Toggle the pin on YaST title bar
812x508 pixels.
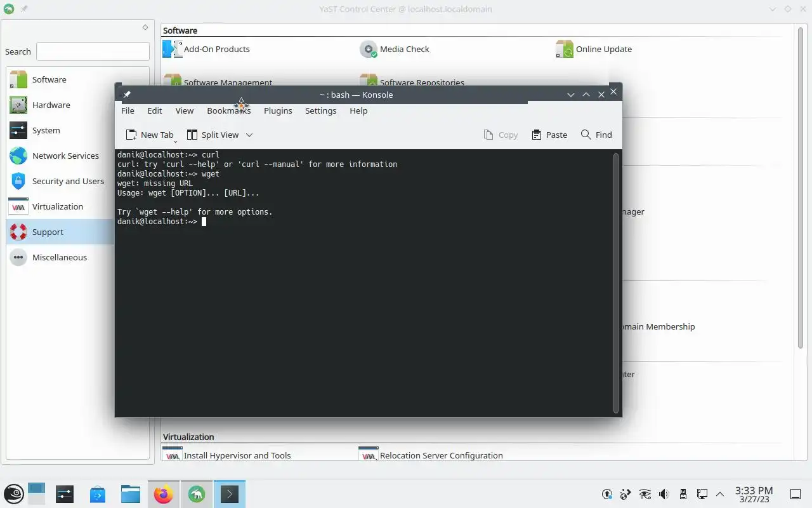click(24, 10)
